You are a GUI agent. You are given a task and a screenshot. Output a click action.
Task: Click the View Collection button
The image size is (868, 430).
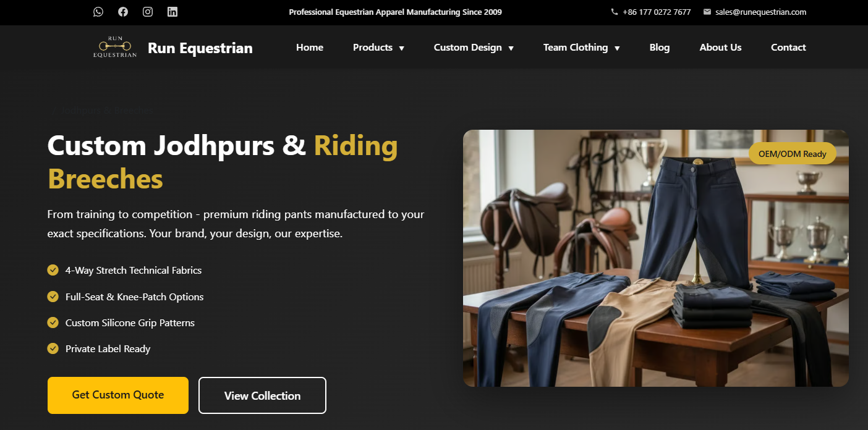[262, 395]
